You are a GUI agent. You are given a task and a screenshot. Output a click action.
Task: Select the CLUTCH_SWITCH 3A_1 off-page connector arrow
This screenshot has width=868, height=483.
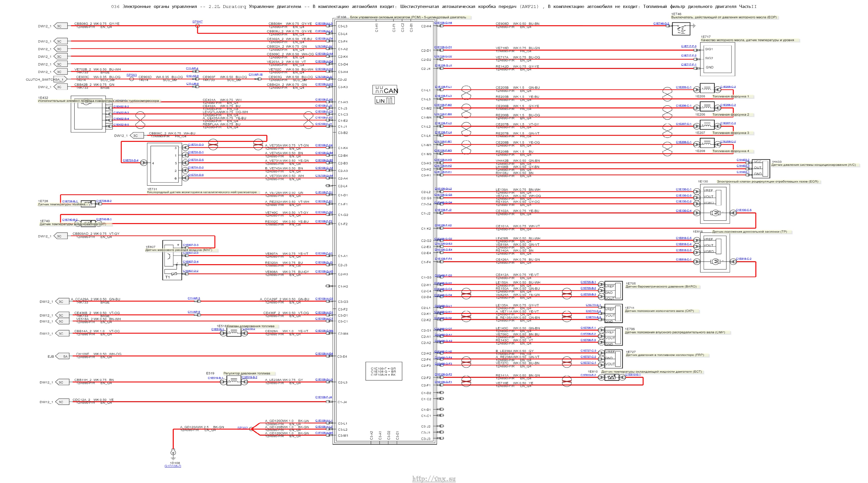click(x=61, y=79)
